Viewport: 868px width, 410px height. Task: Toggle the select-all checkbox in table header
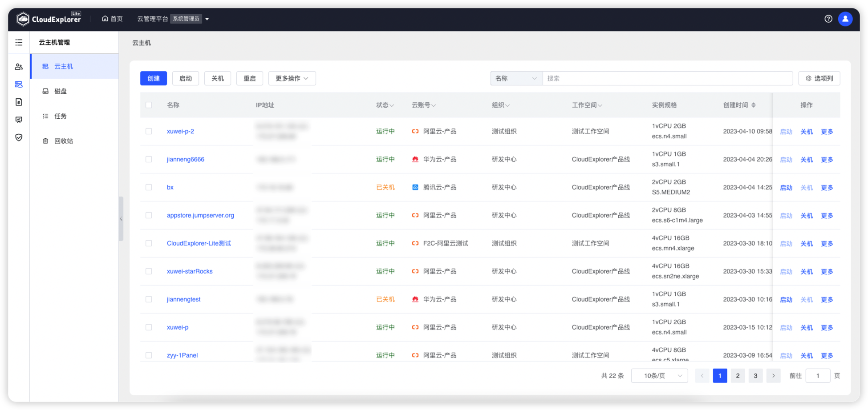click(149, 105)
